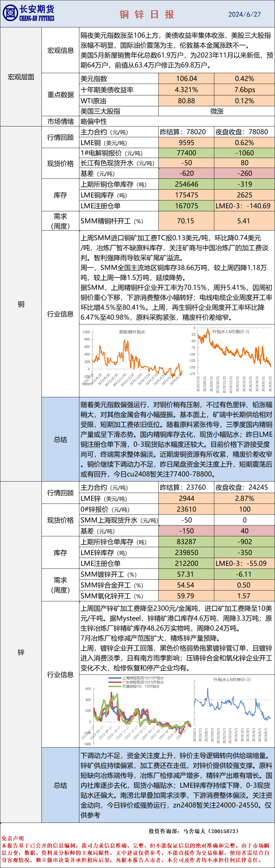Click the 投资咨询部：马舍瑞夫 credit line
The height and width of the screenshot is (868, 275).
click(194, 831)
